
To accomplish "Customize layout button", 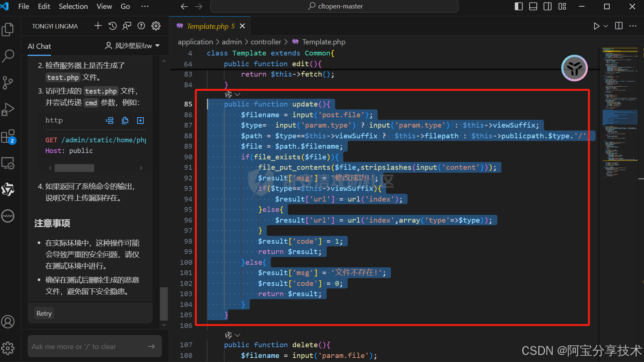I will click(562, 6).
